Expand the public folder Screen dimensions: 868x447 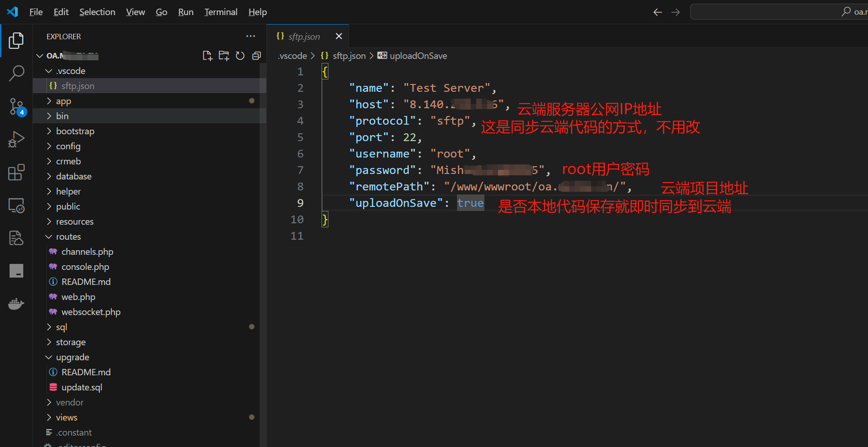pyautogui.click(x=150, y=206)
